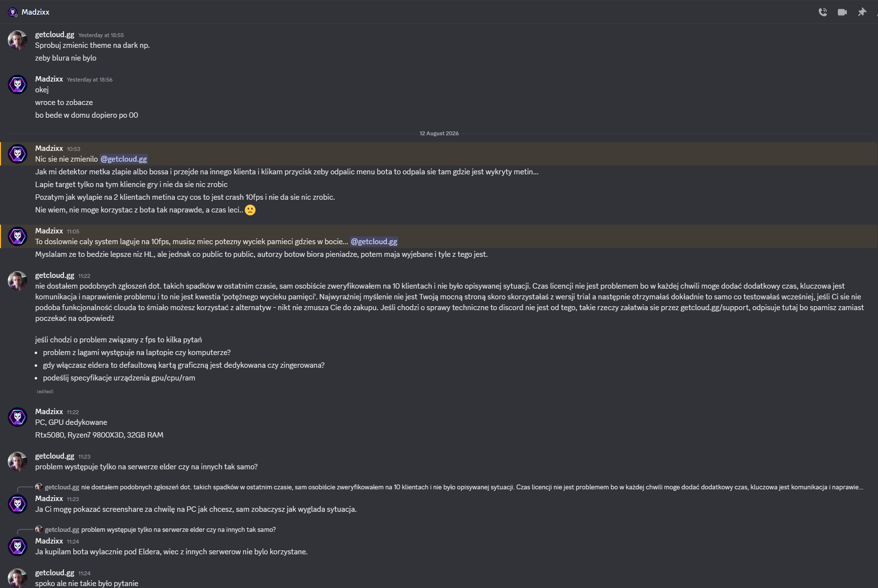
Task: Click Madzixx avatar on the 11:05 message
Action: [x=18, y=236]
